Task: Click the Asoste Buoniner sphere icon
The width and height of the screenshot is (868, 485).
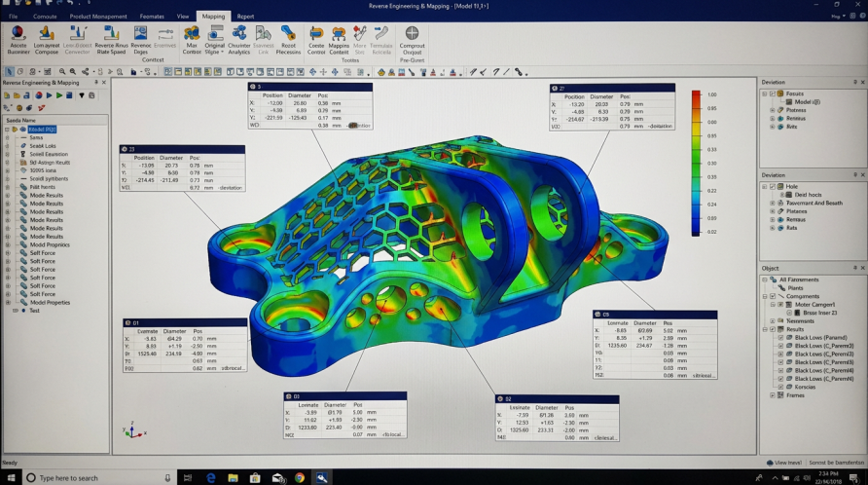Action: (x=18, y=33)
